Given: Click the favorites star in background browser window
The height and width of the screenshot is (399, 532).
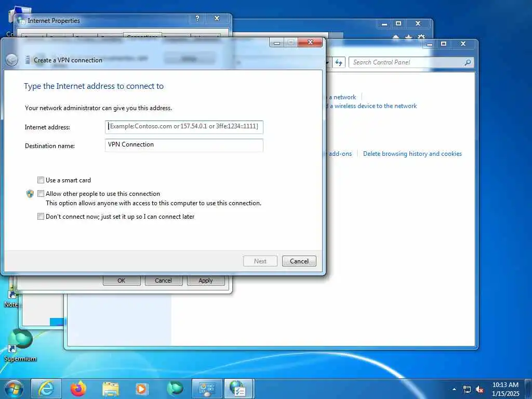Looking at the screenshot, I should click(408, 37).
